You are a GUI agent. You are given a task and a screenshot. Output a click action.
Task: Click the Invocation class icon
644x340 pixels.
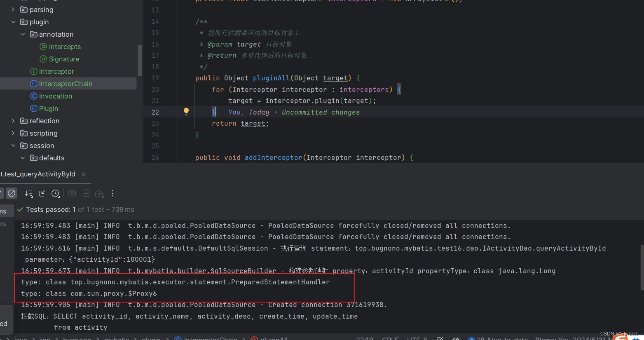click(34, 96)
